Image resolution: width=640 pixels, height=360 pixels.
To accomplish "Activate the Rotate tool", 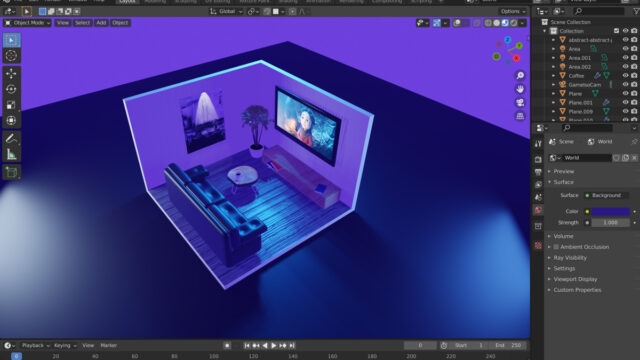I will 11,89.
